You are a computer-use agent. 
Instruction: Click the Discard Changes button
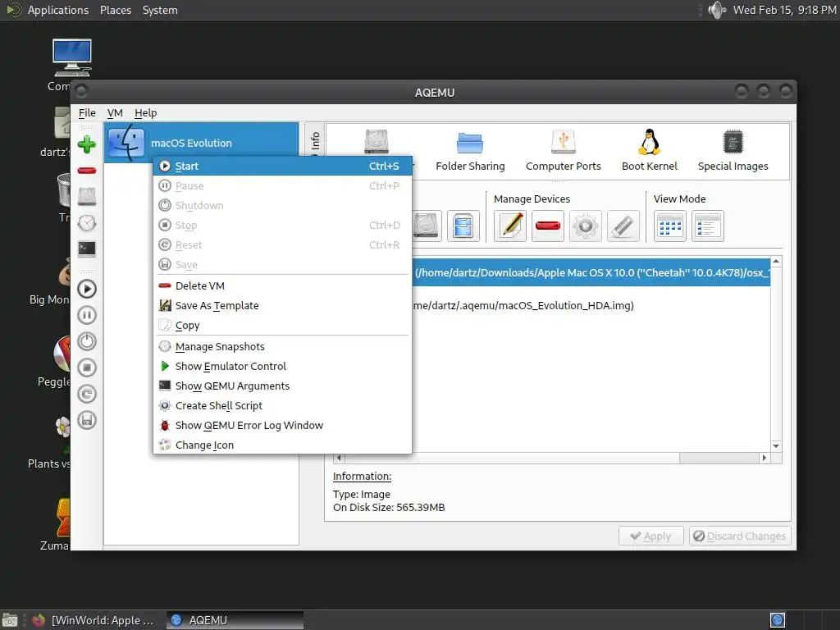(740, 536)
